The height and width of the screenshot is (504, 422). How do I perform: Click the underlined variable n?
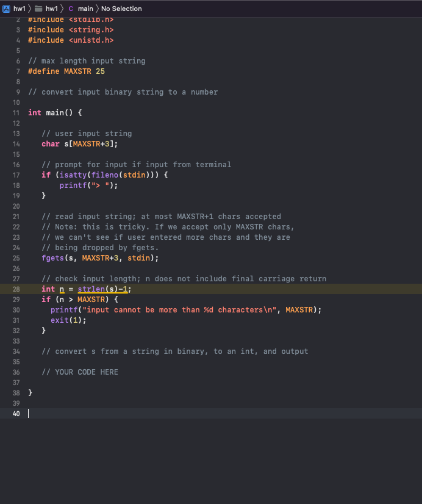click(62, 289)
